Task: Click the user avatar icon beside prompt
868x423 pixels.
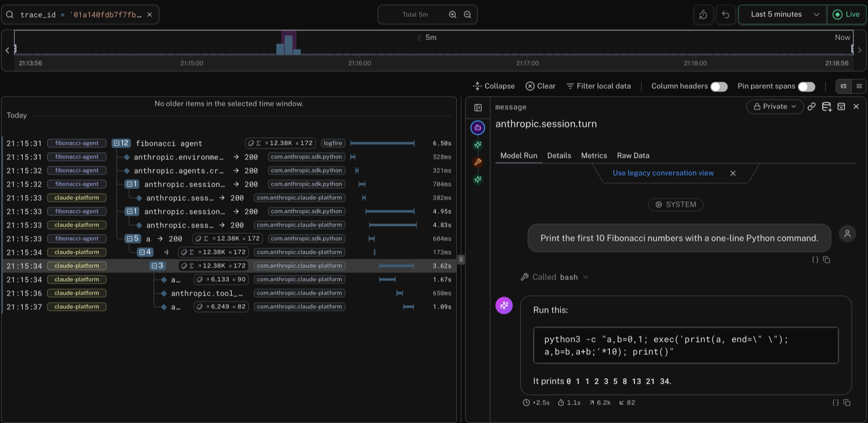Action: pos(847,234)
